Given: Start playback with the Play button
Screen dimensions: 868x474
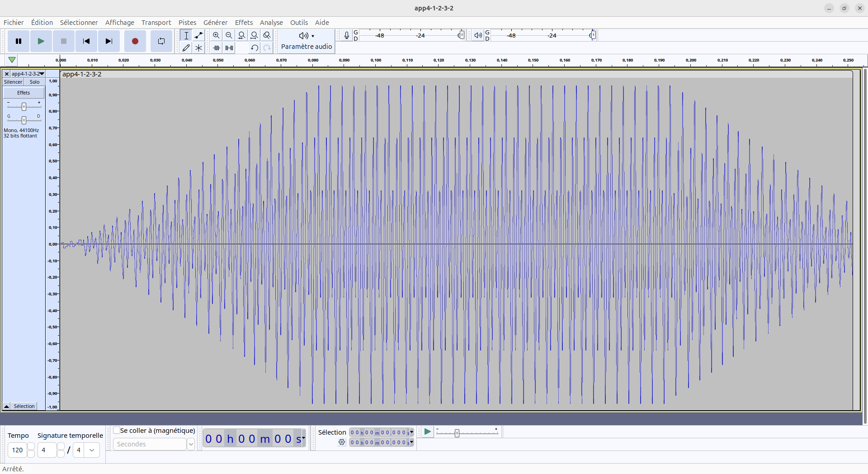Looking at the screenshot, I should coord(41,41).
